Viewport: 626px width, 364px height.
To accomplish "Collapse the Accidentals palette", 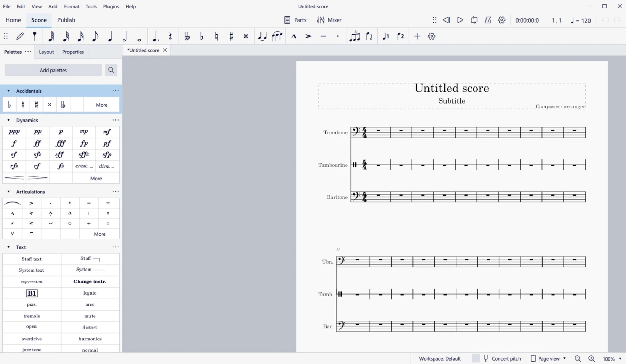I will 9,91.
